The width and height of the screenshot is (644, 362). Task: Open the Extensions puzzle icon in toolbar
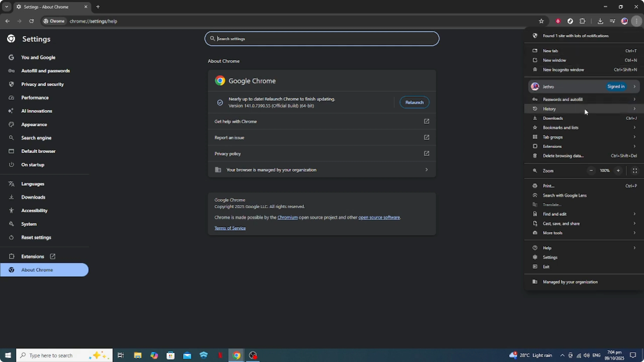(583, 21)
